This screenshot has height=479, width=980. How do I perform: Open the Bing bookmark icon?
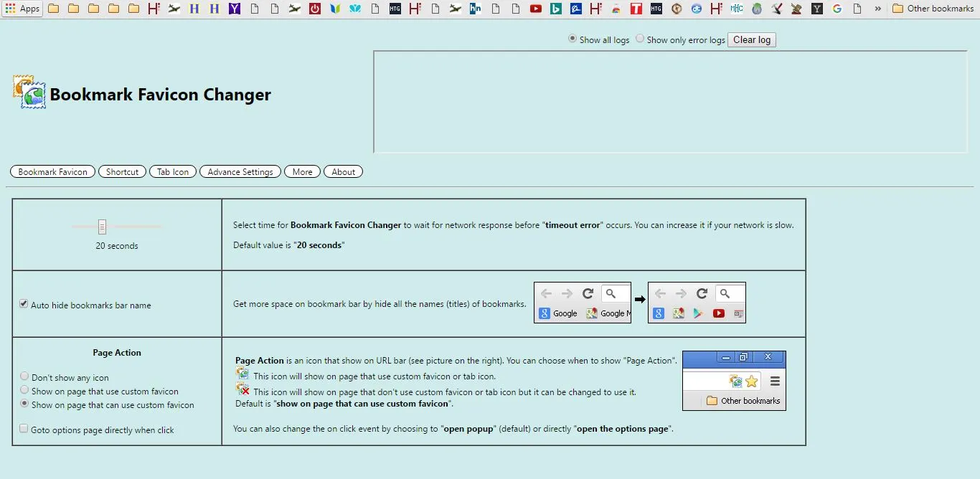(x=555, y=9)
